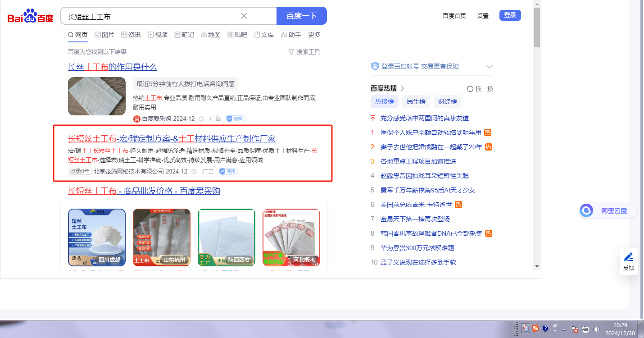
Task: Open the 河北衡水 product card
Action: pos(291,238)
